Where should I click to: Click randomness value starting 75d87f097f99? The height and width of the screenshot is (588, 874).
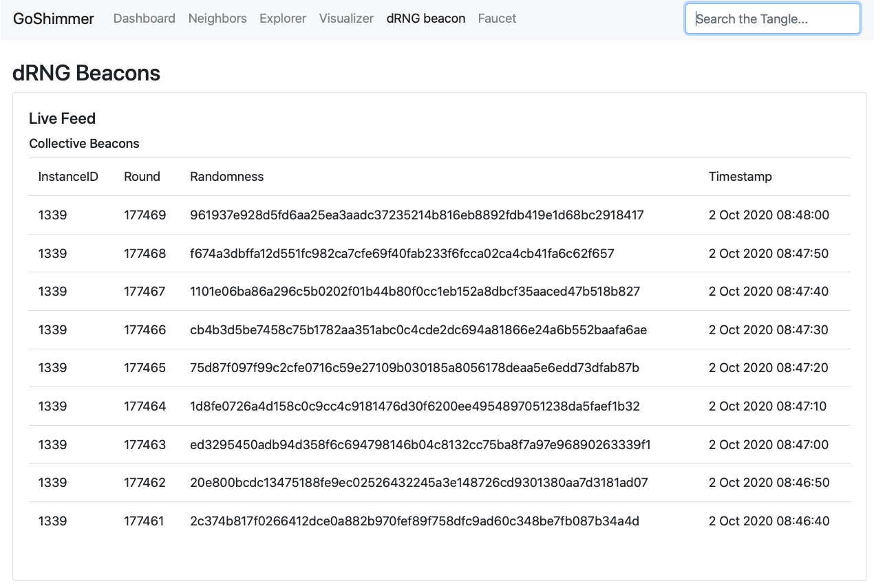point(415,368)
